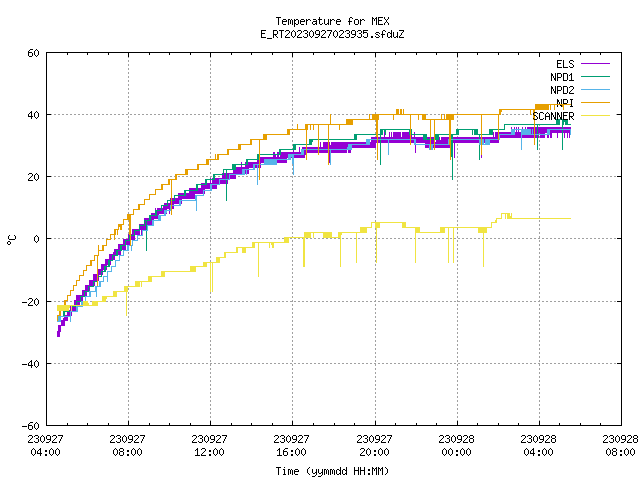Click the yellow SCANNER legend line sample
This screenshot has height=480, width=640.
pos(596,116)
